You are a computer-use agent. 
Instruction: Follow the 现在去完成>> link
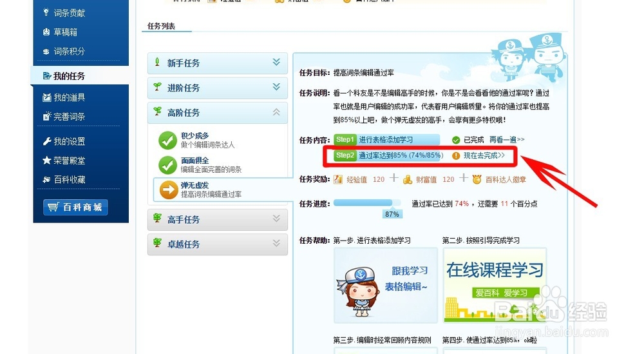(484, 155)
